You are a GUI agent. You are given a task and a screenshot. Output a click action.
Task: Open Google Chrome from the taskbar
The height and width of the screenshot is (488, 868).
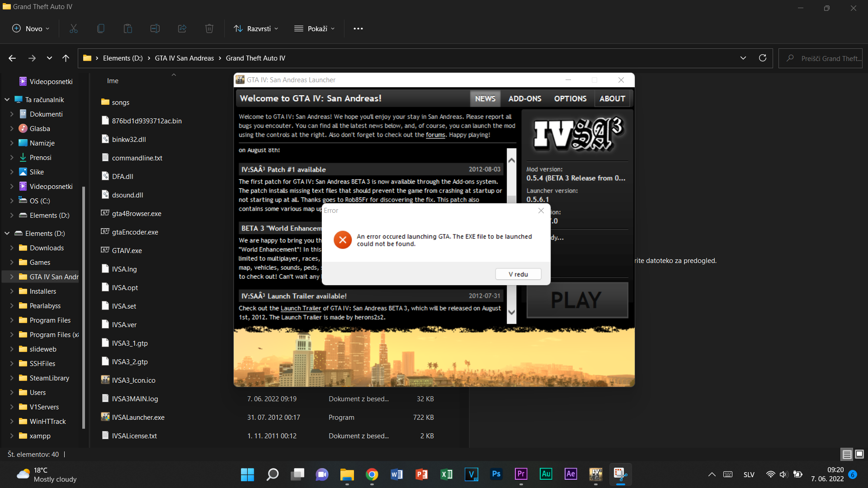372,474
